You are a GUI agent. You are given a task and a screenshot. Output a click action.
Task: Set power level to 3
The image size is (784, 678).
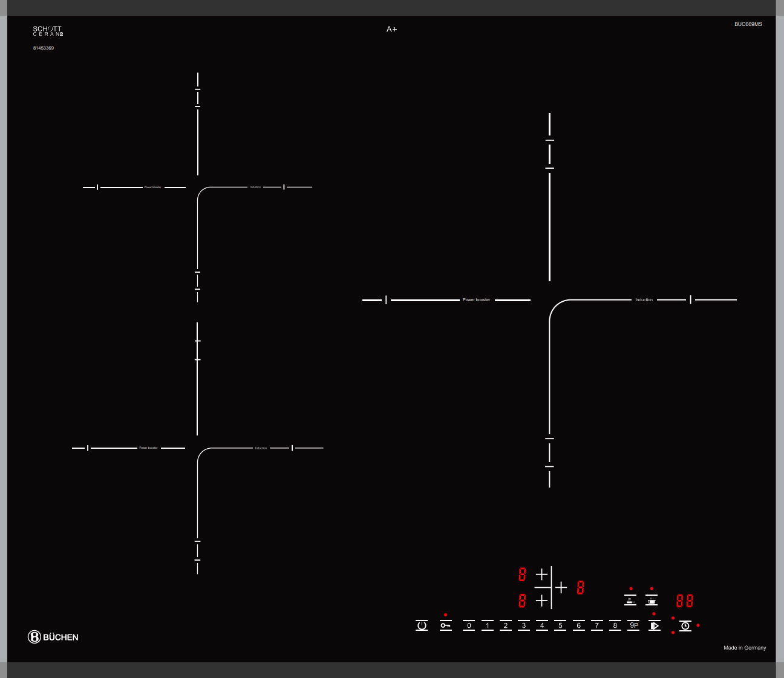tap(524, 625)
